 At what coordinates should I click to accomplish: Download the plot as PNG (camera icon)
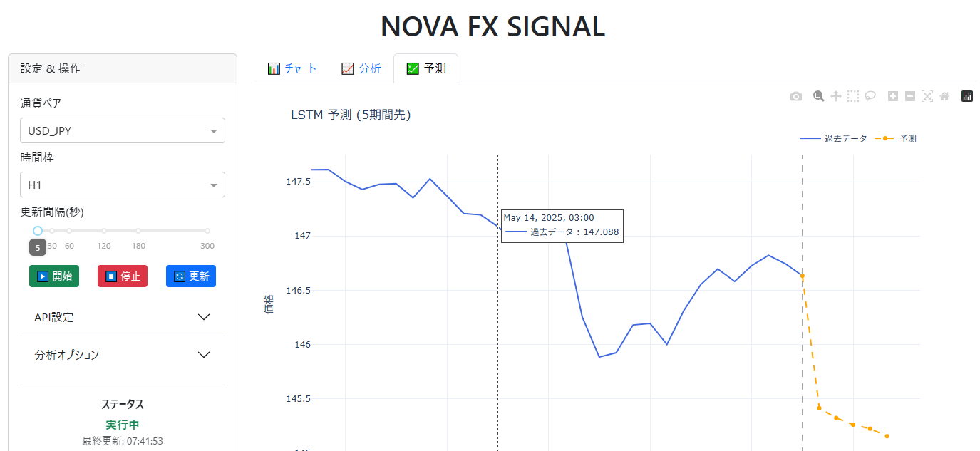(796, 97)
